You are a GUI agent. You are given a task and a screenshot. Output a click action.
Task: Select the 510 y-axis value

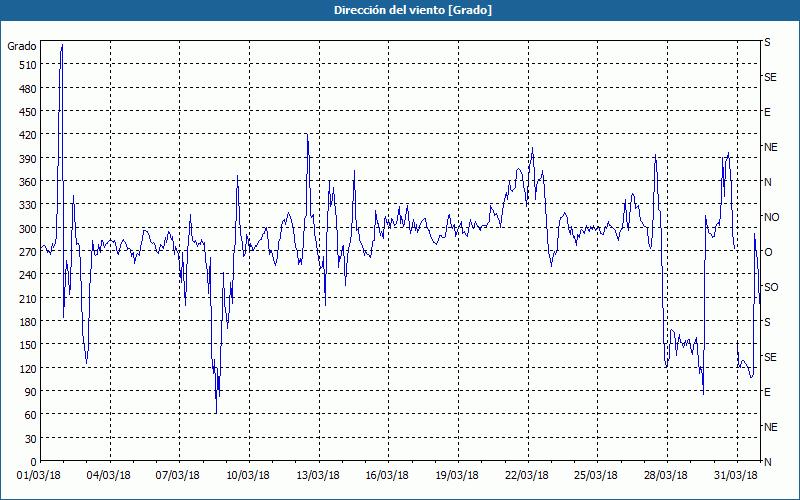click(28, 65)
